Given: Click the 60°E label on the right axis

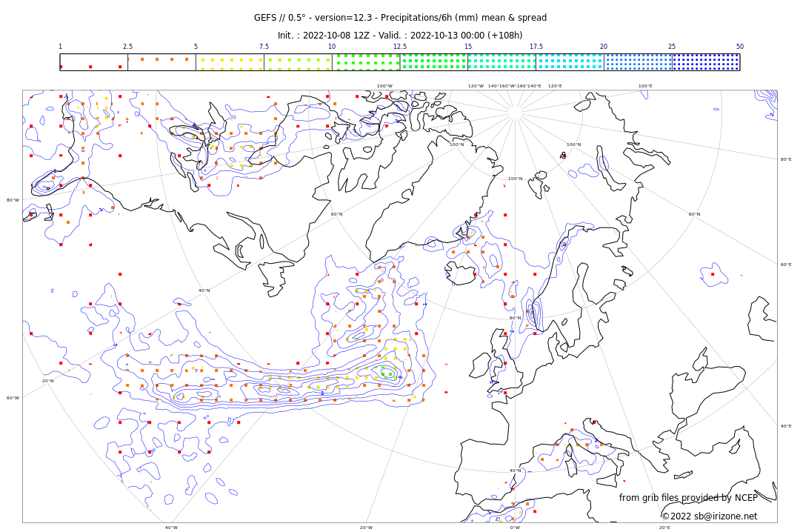Looking at the screenshot, I should pyautogui.click(x=786, y=265).
